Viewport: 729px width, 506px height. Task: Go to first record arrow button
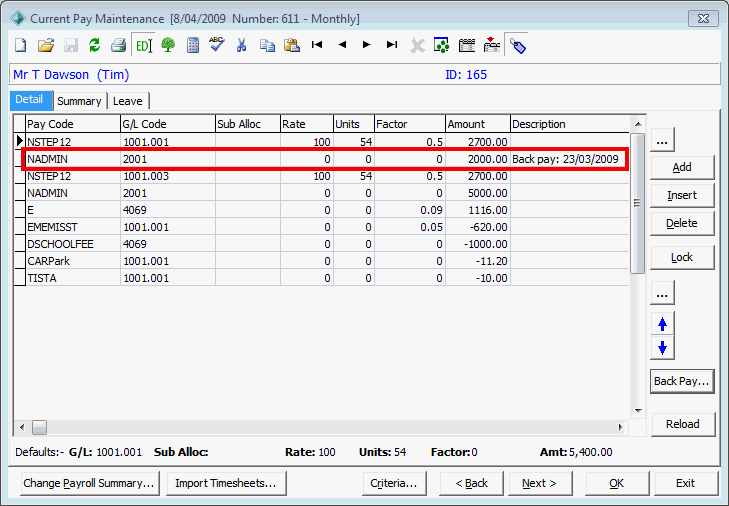coord(317,45)
